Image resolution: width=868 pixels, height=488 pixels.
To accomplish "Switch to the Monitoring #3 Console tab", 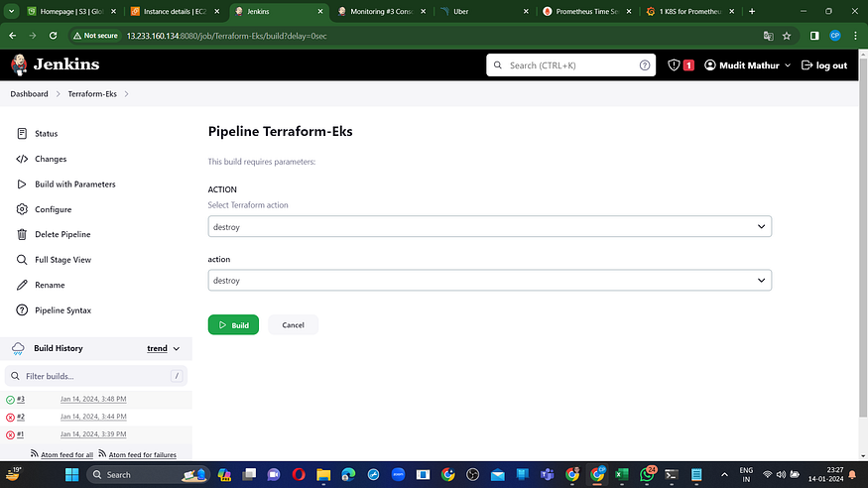I will pyautogui.click(x=382, y=11).
